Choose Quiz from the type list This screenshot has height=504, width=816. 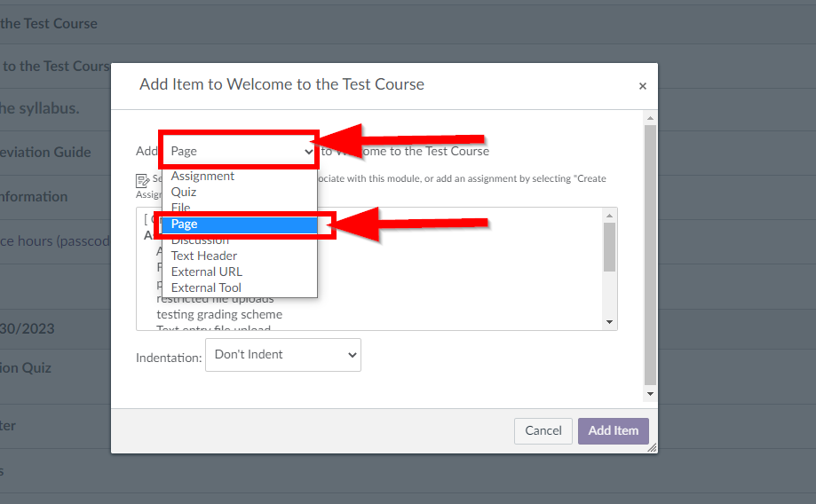coord(184,192)
